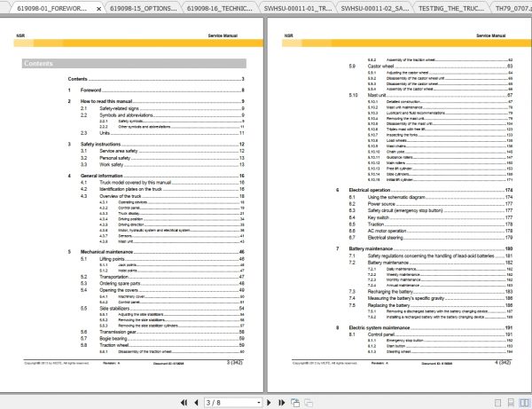532x409 pixels.
Task: Click the grayed next view navigation icon
Action: point(309,403)
